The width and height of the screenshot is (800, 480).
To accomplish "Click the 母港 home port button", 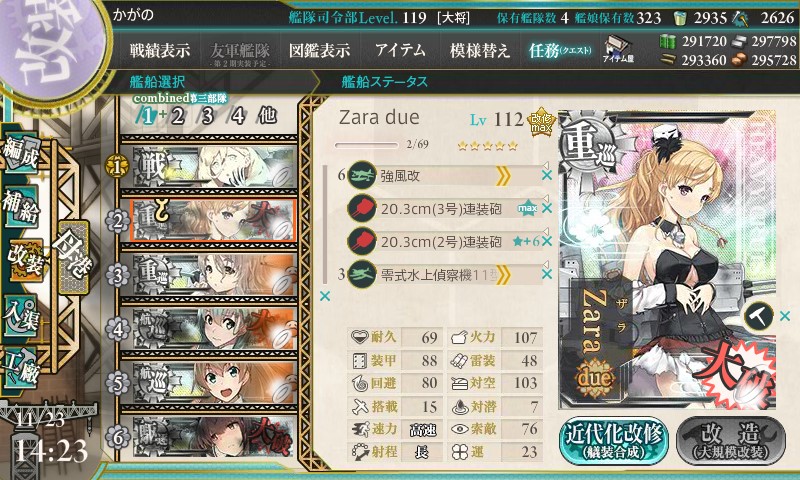I will [73, 257].
